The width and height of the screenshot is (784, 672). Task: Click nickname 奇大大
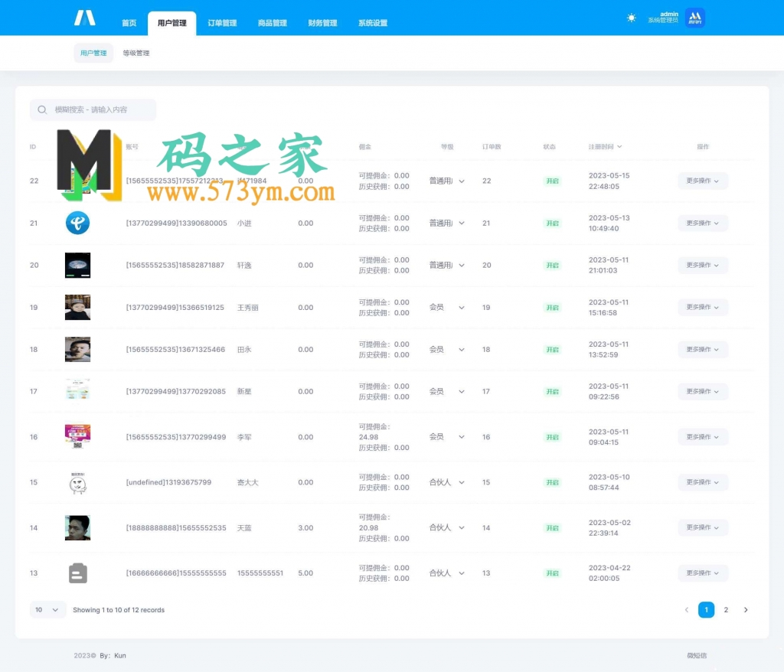coord(247,482)
